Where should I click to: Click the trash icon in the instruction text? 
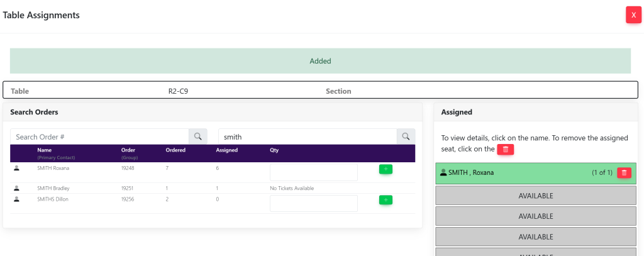click(x=506, y=149)
